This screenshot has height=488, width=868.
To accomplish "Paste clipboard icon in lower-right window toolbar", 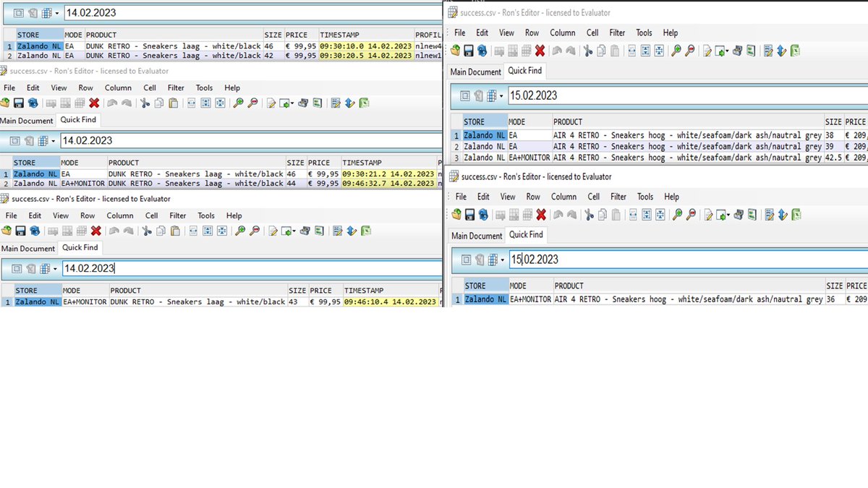I will pyautogui.click(x=615, y=214).
